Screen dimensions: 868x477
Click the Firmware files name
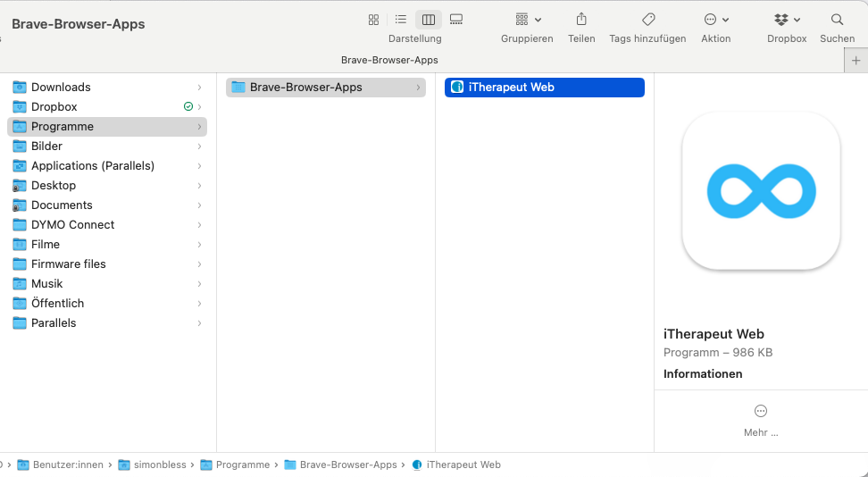tap(69, 264)
